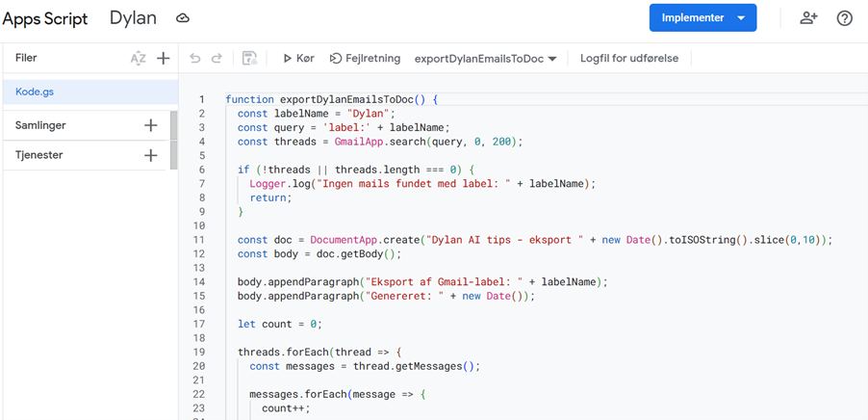Start Fejlretning debug mode
This screenshot has width=868, height=420.
tap(365, 59)
